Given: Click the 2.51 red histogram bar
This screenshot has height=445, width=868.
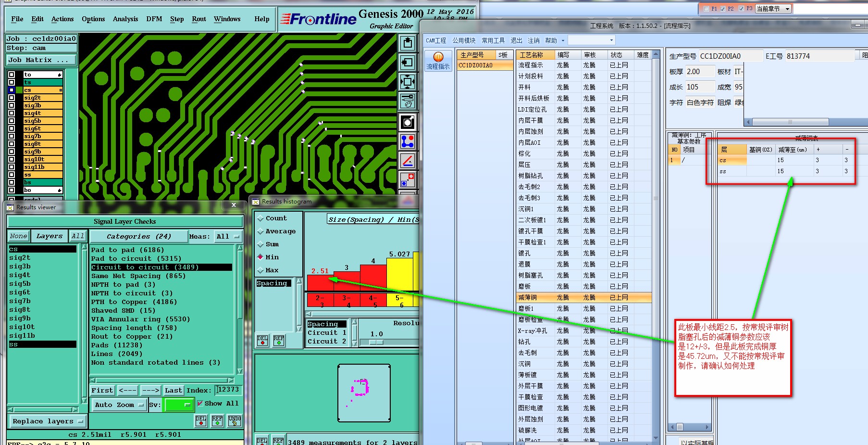Looking at the screenshot, I should point(320,282).
